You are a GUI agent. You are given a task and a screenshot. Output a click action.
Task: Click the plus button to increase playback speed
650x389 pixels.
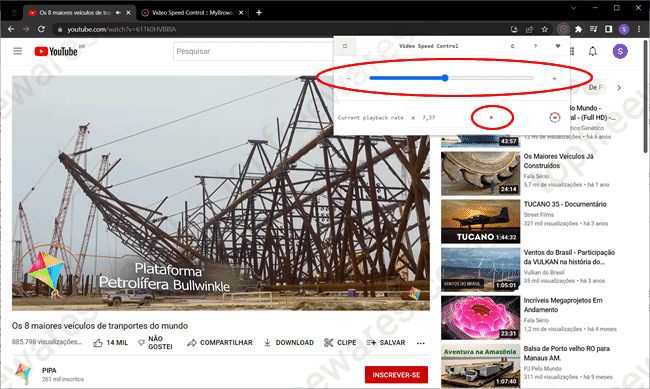(554, 78)
